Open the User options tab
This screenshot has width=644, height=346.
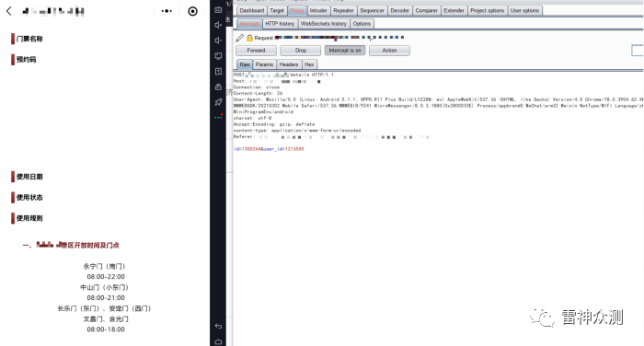click(x=525, y=11)
